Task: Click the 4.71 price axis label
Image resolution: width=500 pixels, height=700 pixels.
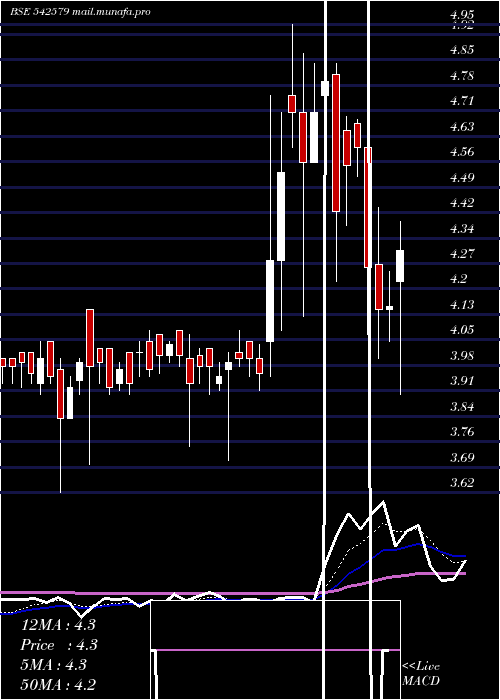Action: 462,101
